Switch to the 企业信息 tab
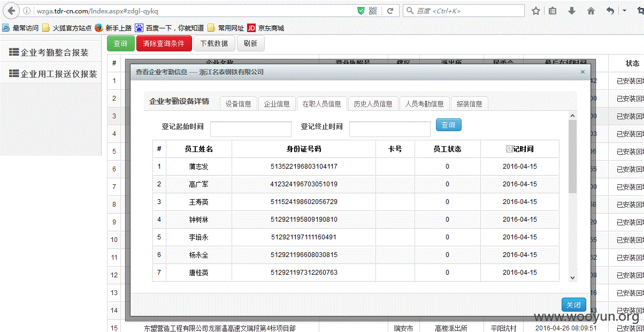The width and height of the screenshot is (644, 332). pos(277,104)
